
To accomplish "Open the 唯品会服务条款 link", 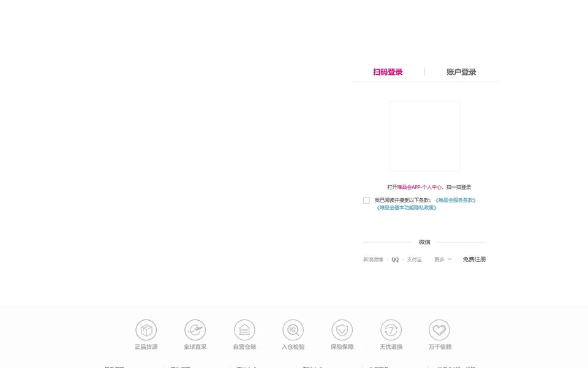I will click(x=456, y=201).
